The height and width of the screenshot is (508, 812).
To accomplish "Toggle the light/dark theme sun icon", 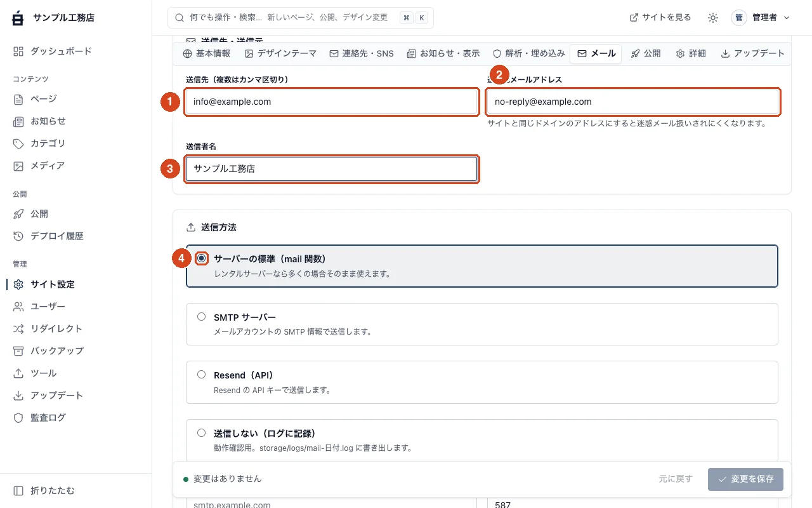I will tap(713, 18).
